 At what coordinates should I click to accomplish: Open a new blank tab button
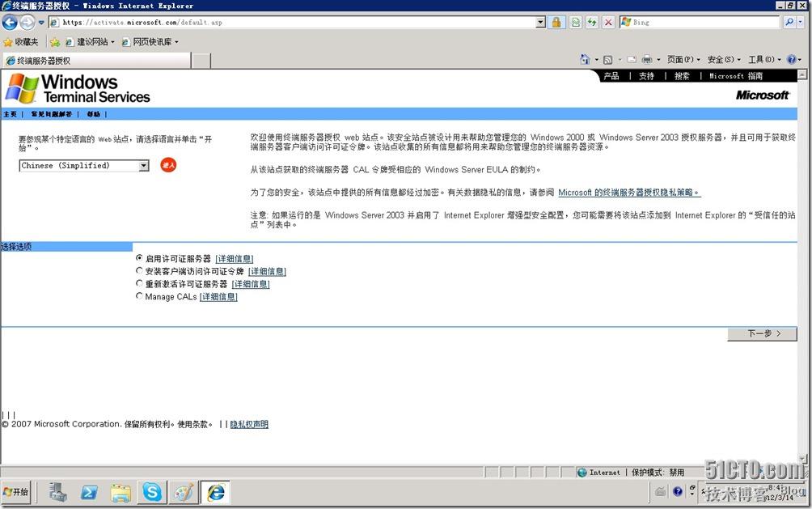click(x=201, y=61)
